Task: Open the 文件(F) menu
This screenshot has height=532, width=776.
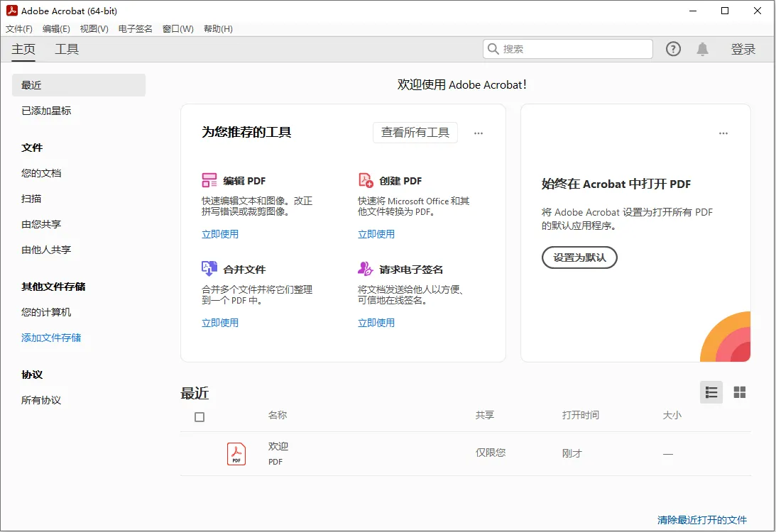Action: pyautogui.click(x=19, y=29)
